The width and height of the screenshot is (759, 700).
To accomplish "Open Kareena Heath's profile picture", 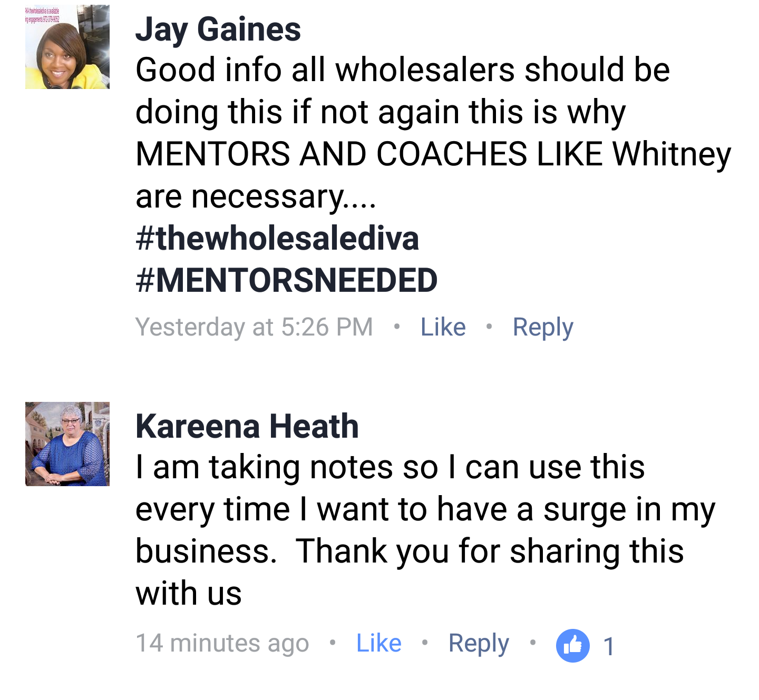I will point(67,444).
